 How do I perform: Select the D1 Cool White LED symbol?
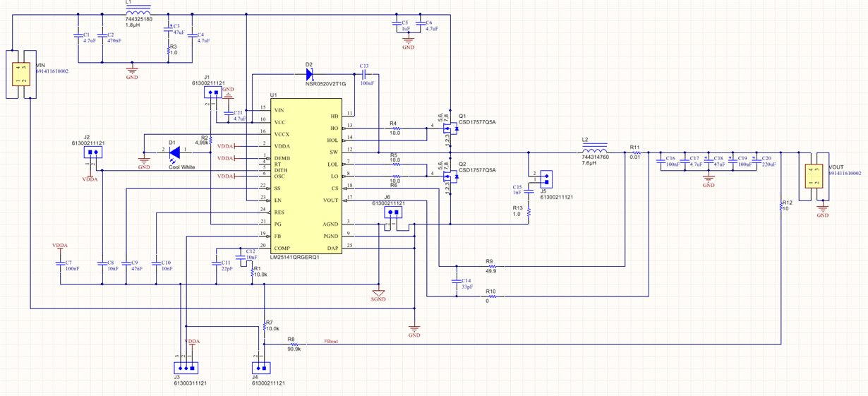(x=175, y=150)
